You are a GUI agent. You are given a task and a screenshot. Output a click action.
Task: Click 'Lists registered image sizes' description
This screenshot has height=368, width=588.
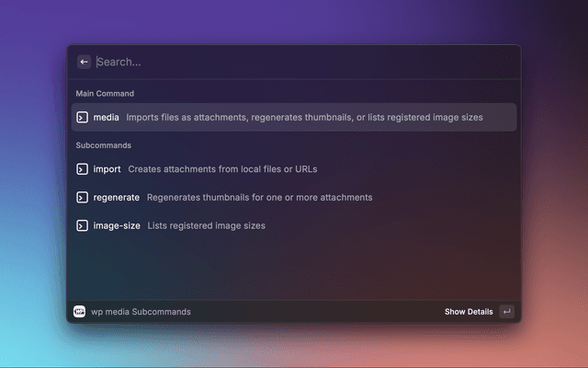206,225
